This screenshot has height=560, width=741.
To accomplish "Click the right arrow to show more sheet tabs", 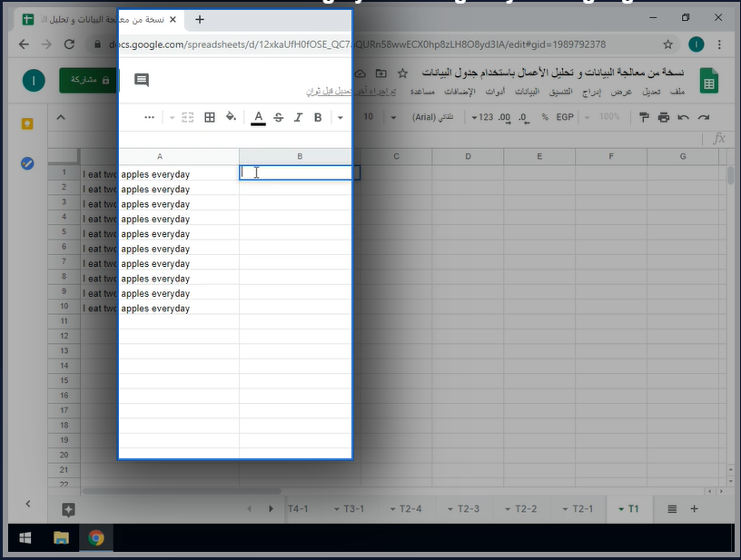I will (271, 508).
